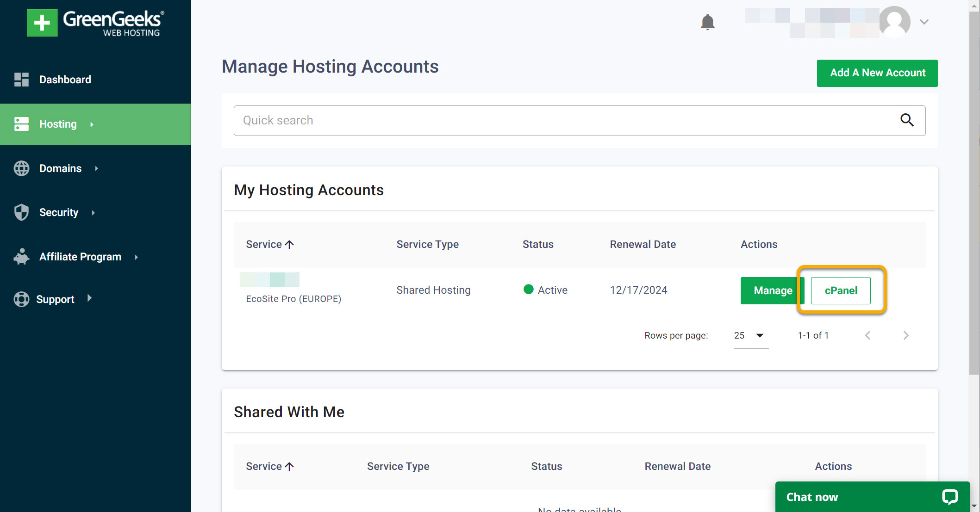
Task: Click Add A New Account
Action: pos(877,73)
